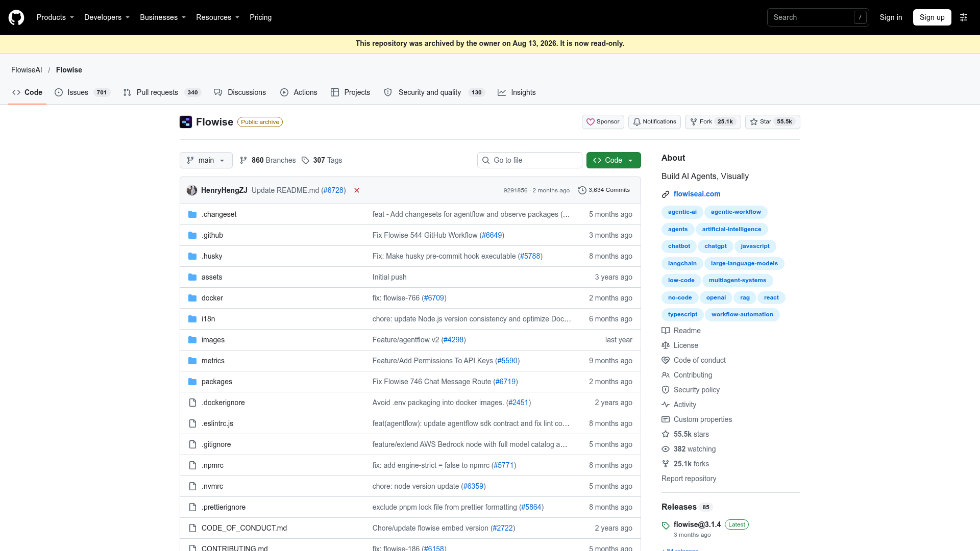Click the langchain topic tag

pyautogui.click(x=682, y=263)
